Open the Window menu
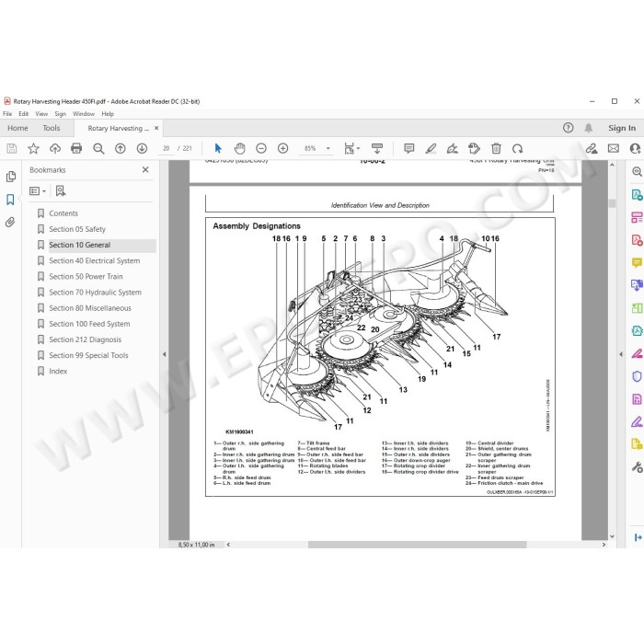Image resolution: width=644 pixels, height=644 pixels. [84, 114]
